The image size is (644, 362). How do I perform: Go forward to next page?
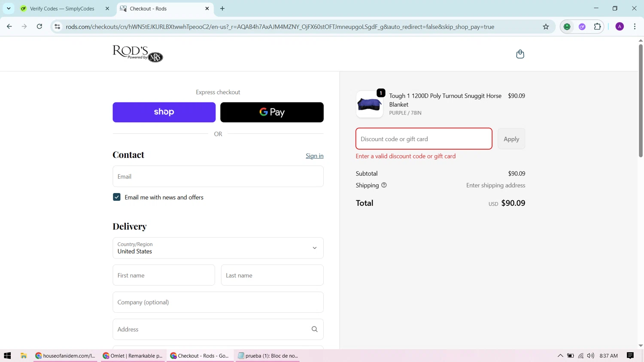pyautogui.click(x=24, y=27)
